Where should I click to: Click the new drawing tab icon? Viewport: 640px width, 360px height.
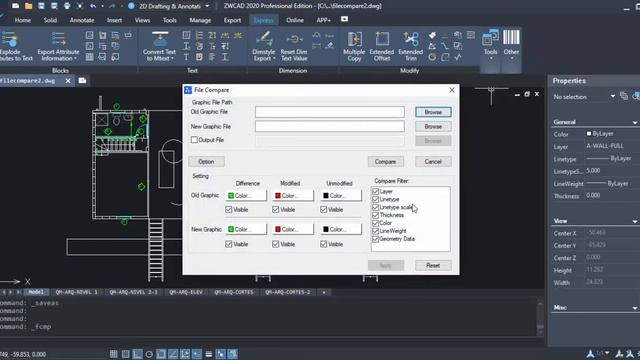[82, 80]
